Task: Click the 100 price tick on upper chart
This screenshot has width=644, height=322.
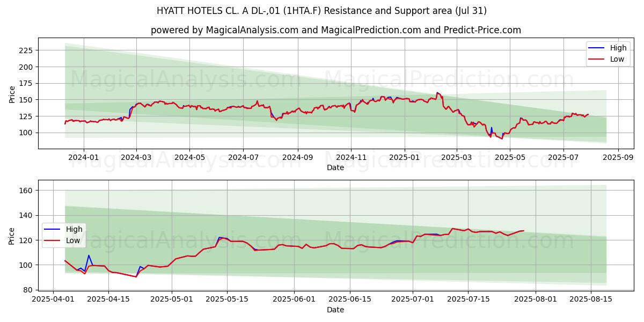Action: pyautogui.click(x=27, y=133)
